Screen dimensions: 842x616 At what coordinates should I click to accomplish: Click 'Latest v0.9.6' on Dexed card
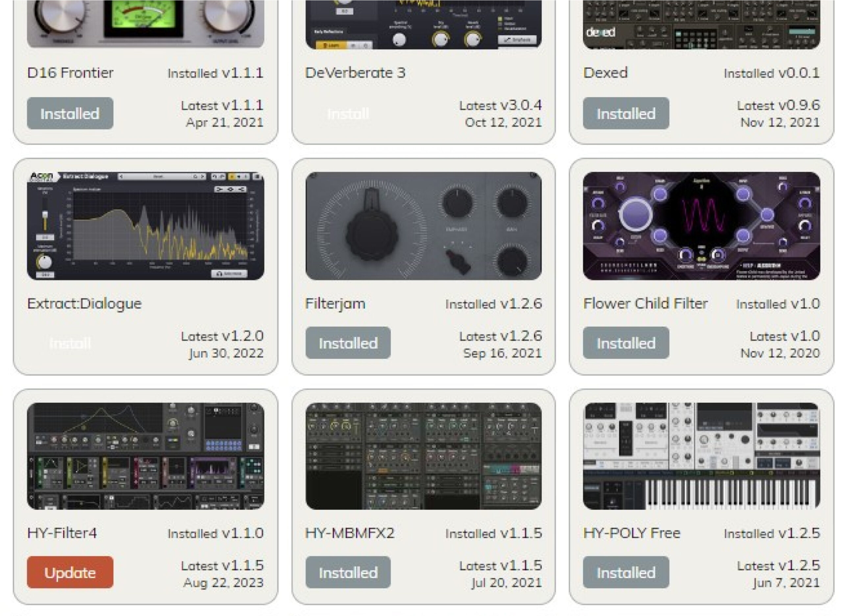pos(779,106)
